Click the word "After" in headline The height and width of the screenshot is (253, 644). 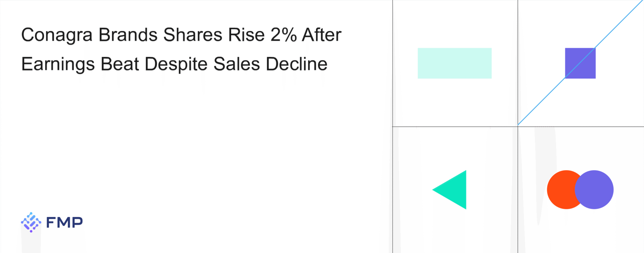(x=321, y=35)
